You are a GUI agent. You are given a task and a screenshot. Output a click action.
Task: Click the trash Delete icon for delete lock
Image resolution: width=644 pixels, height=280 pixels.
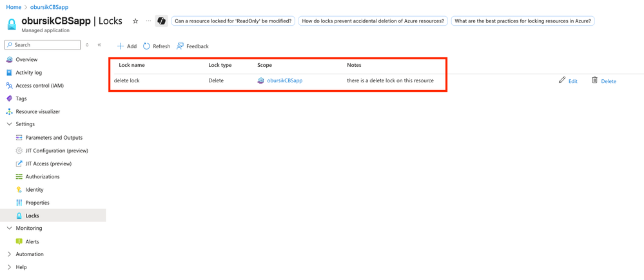(x=594, y=80)
